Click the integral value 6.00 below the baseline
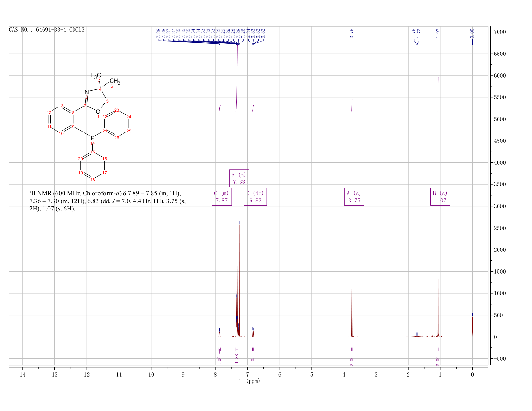 [438, 361]
